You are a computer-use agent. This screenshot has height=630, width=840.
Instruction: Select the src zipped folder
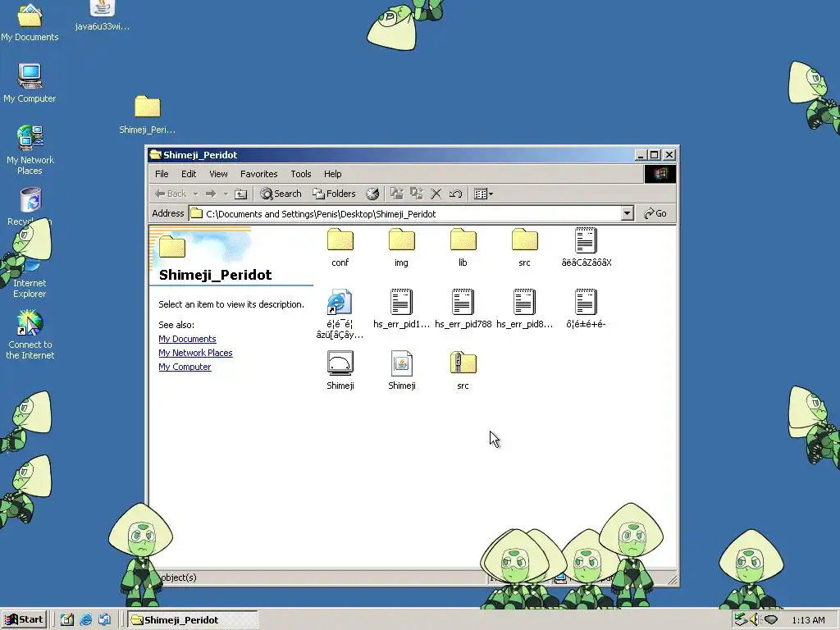[463, 370]
